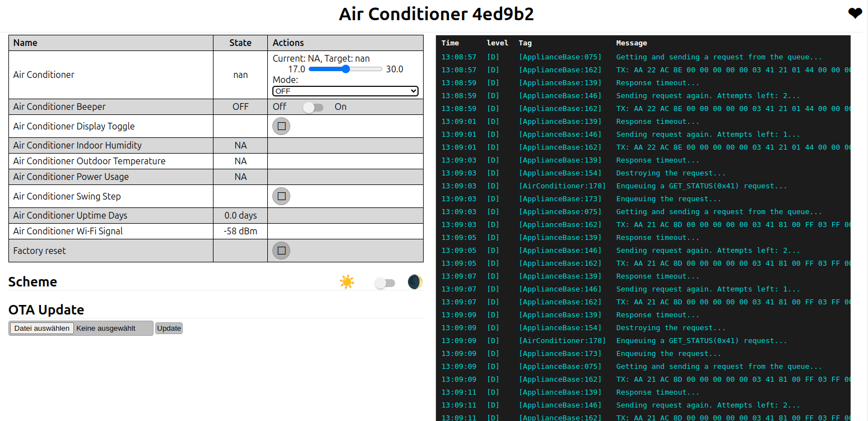Click the Air Conditioner 4ed9b2 page title
The height and width of the screenshot is (421, 868).
pos(436,14)
